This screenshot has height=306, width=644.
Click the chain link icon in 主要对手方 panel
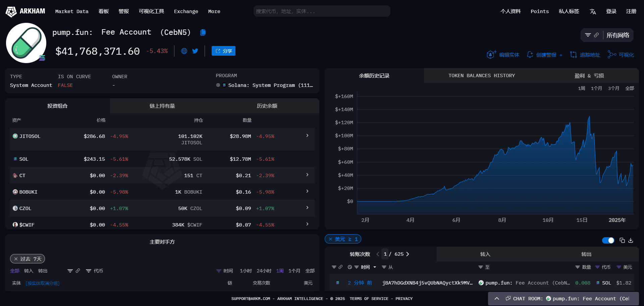(78, 271)
